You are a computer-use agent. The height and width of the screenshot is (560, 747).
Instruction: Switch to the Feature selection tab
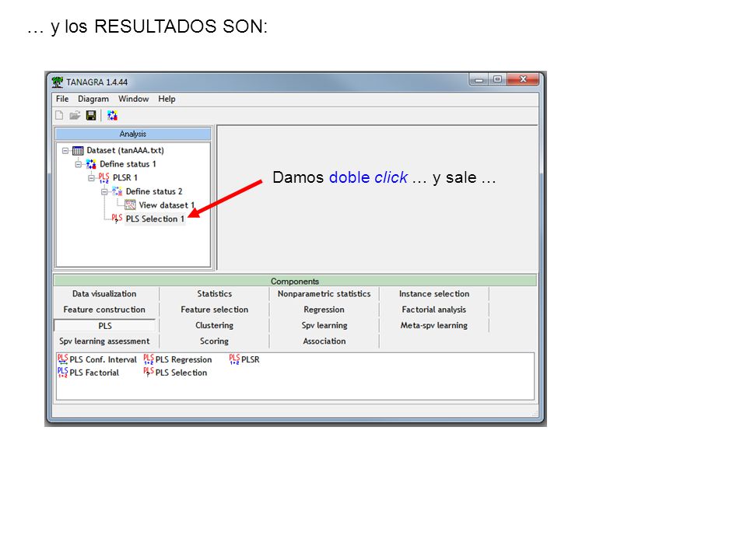(215, 310)
